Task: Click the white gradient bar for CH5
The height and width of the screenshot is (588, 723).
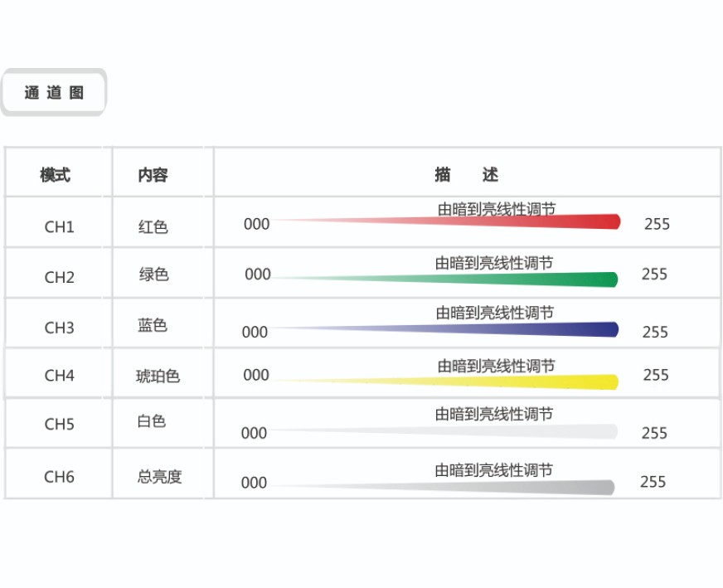Action: [x=531, y=431]
